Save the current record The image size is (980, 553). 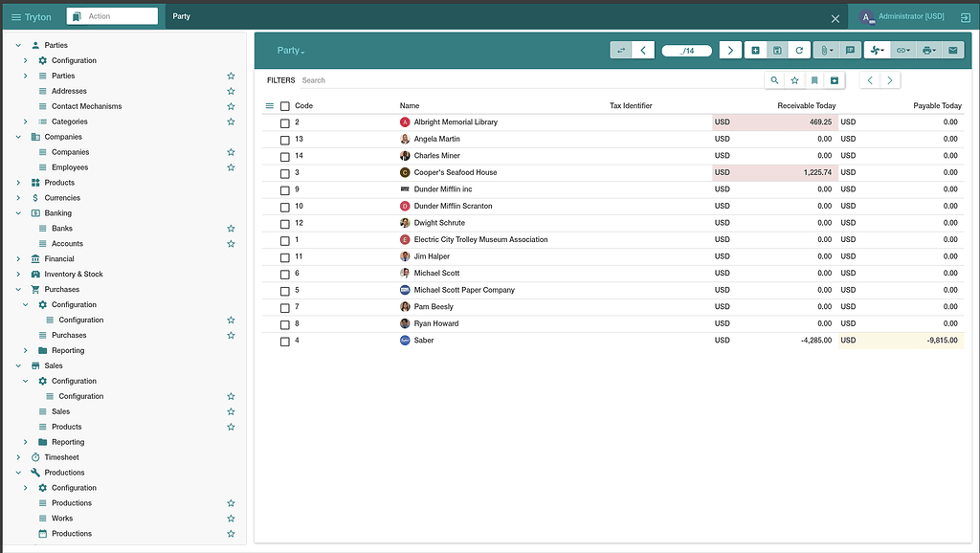(777, 50)
